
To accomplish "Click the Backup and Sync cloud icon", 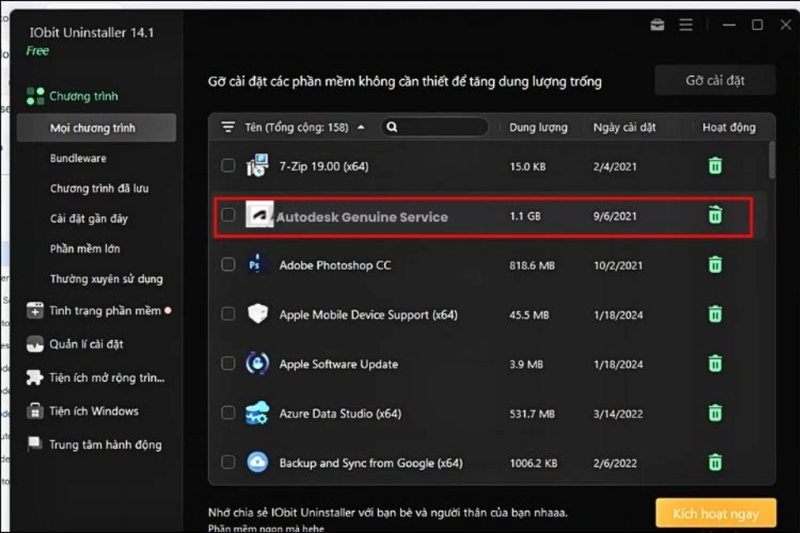I will (x=257, y=462).
